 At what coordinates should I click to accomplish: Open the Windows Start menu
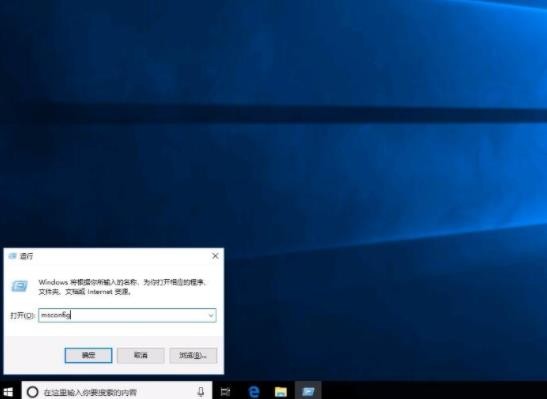click(8, 392)
